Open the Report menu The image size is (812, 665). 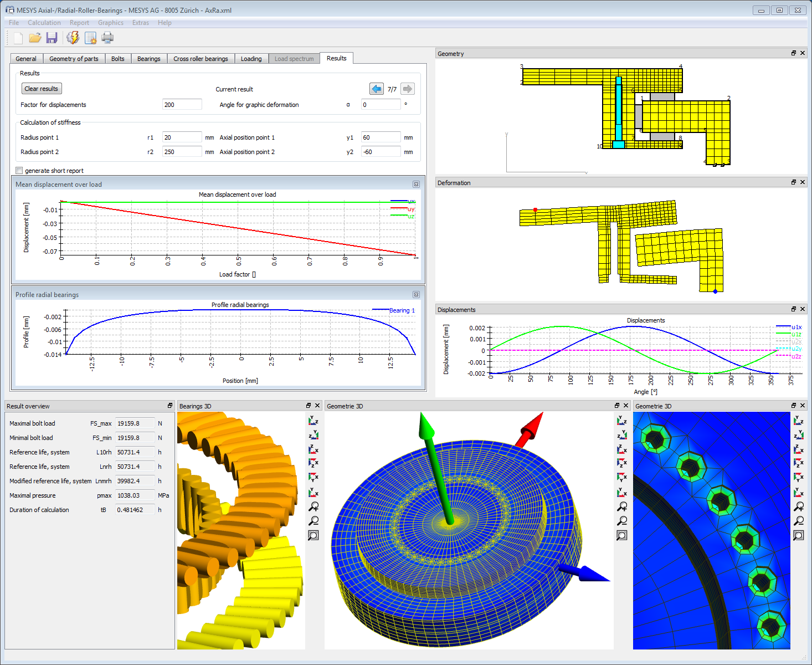pyautogui.click(x=79, y=23)
